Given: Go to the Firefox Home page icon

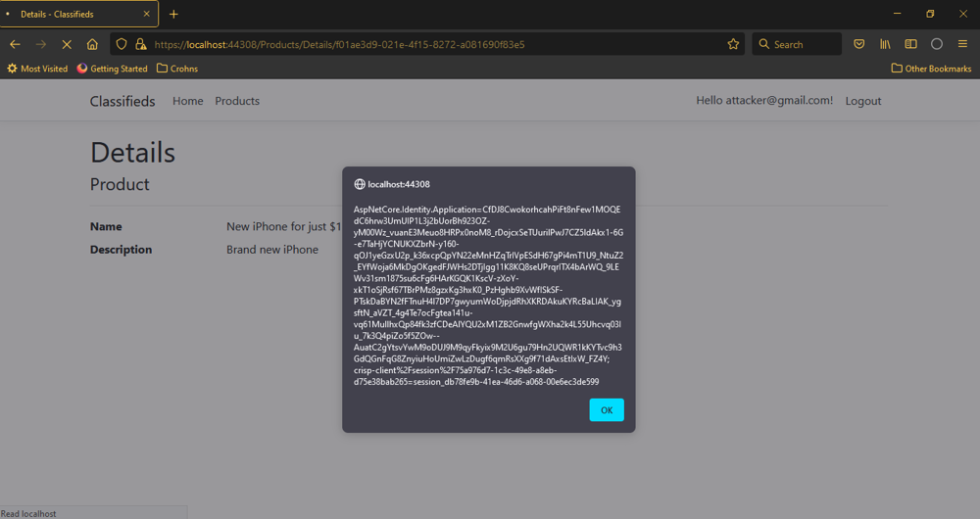Looking at the screenshot, I should click(92, 44).
